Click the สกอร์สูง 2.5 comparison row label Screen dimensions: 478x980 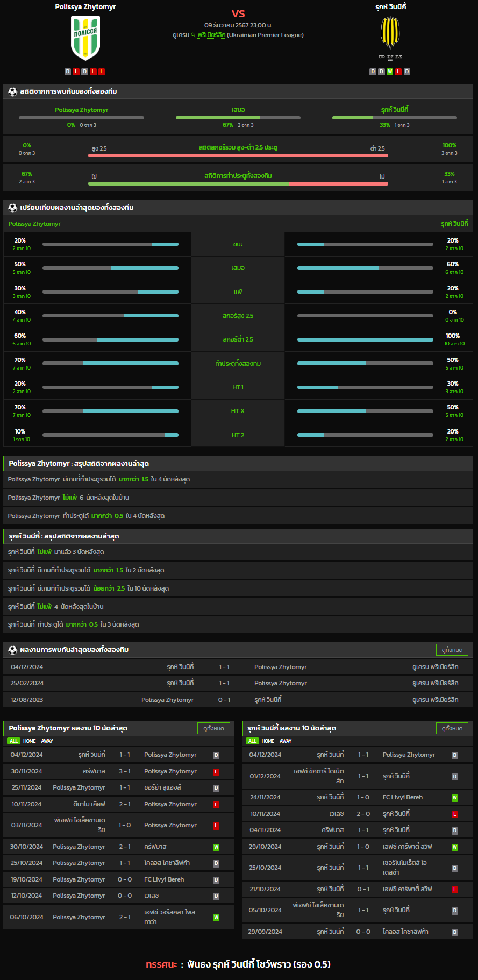coord(238,316)
